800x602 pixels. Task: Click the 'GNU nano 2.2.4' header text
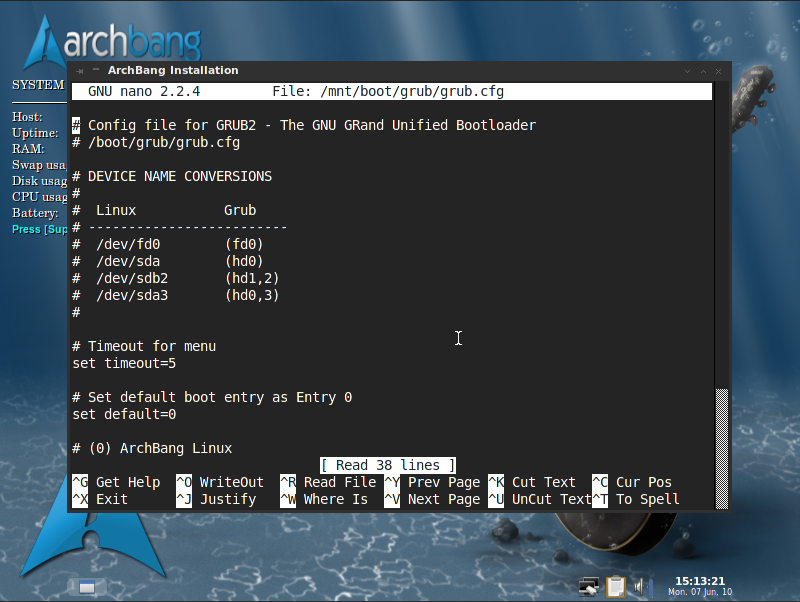144,91
